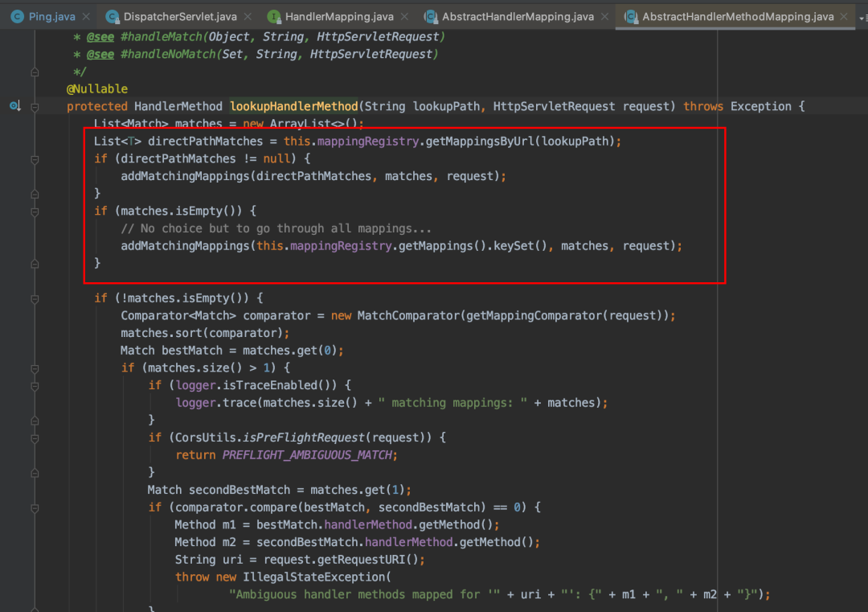868x612 pixels.
Task: Fold the 'if (logger.isTraceEnabled())' block
Action: (35, 385)
